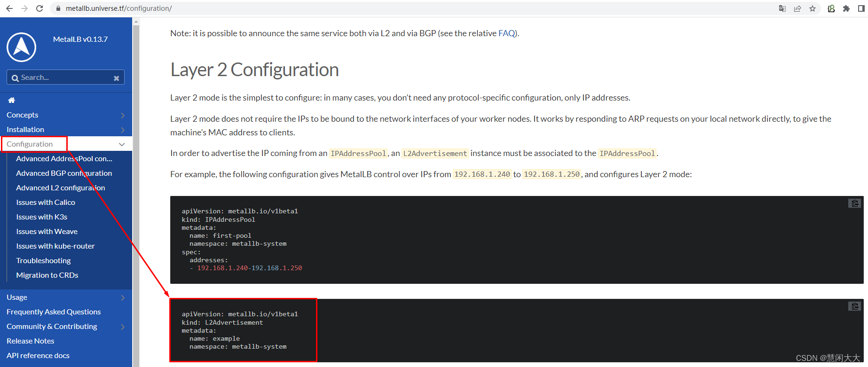
Task: Expand the Installation section chevron
Action: pyautogui.click(x=123, y=130)
